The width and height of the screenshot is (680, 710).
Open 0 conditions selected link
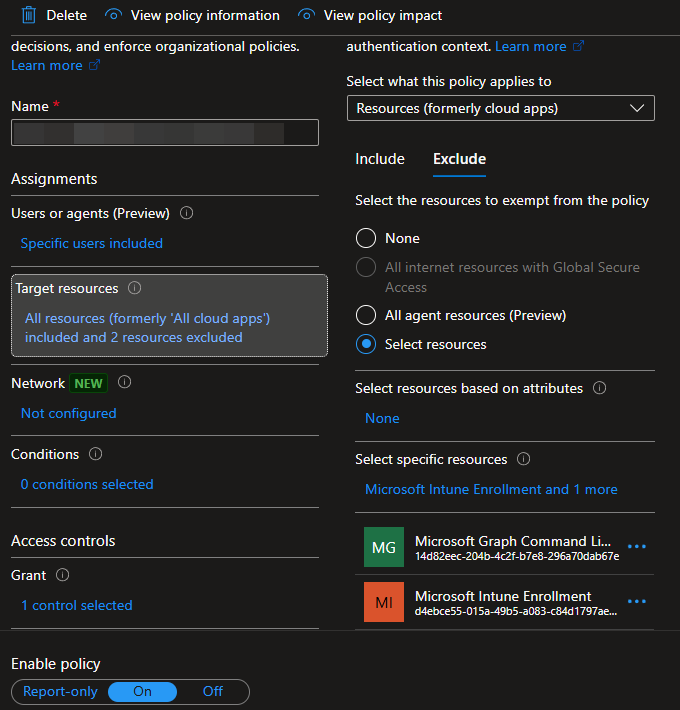87,485
